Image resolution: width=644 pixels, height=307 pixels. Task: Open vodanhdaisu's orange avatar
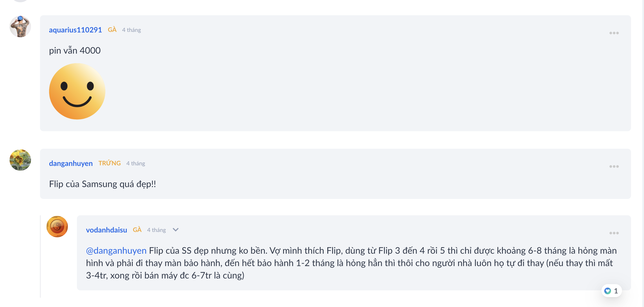pos(57,227)
